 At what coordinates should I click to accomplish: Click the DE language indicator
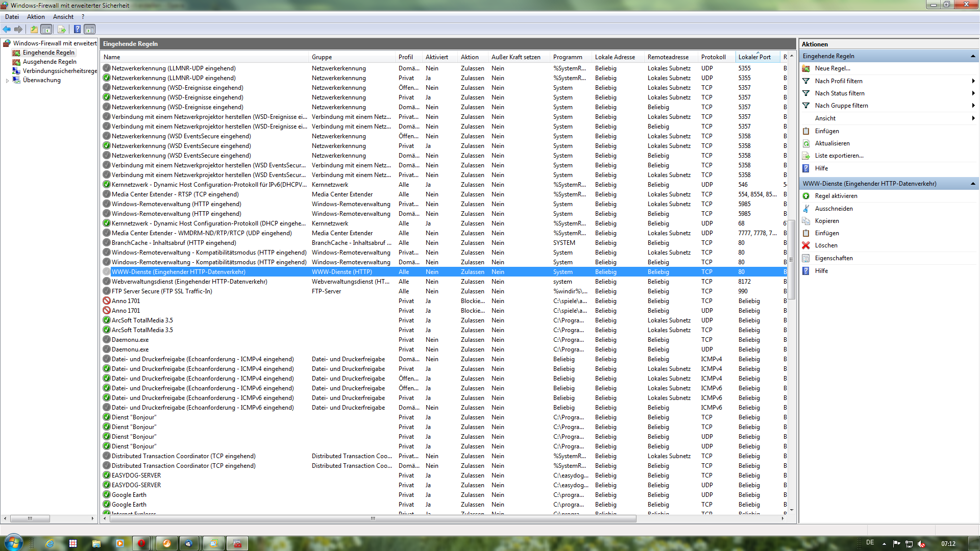pos(870,543)
